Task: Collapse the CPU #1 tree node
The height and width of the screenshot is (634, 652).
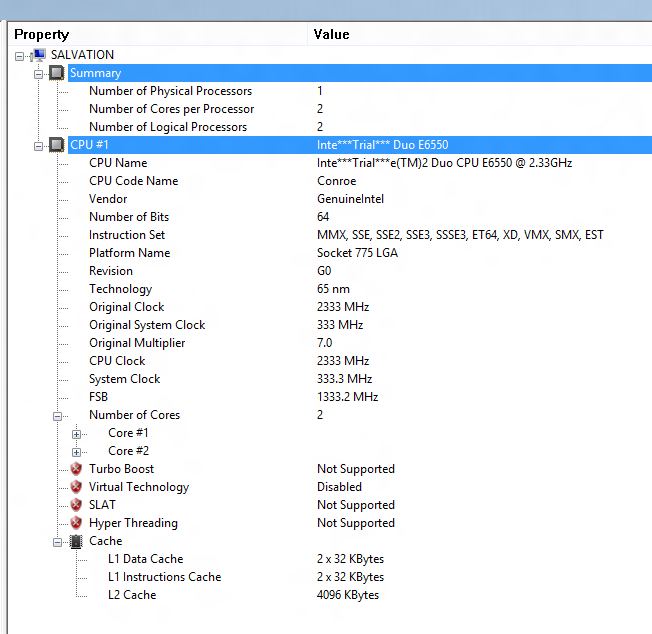Action: [38, 146]
